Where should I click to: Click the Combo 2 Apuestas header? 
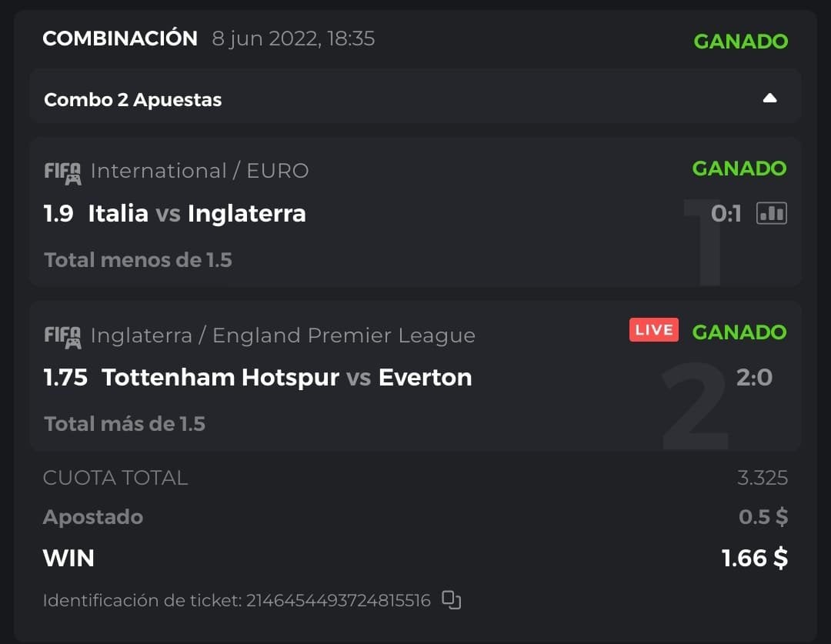coord(133,99)
